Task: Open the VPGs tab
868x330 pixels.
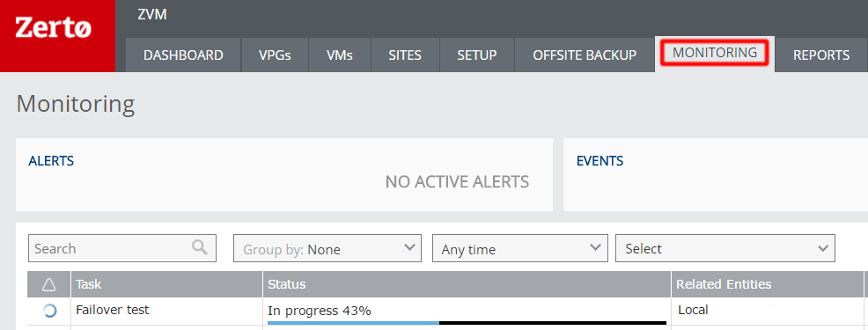Action: (x=275, y=55)
